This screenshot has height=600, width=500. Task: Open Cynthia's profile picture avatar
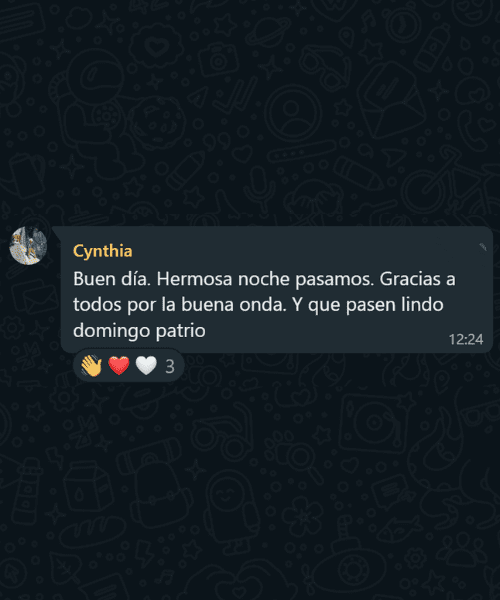(28, 245)
